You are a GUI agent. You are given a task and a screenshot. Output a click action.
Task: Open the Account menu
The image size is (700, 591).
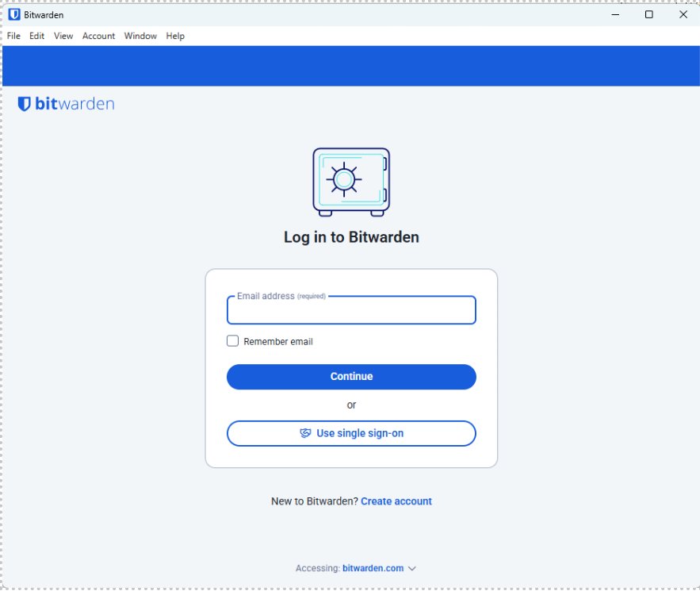pyautogui.click(x=98, y=36)
